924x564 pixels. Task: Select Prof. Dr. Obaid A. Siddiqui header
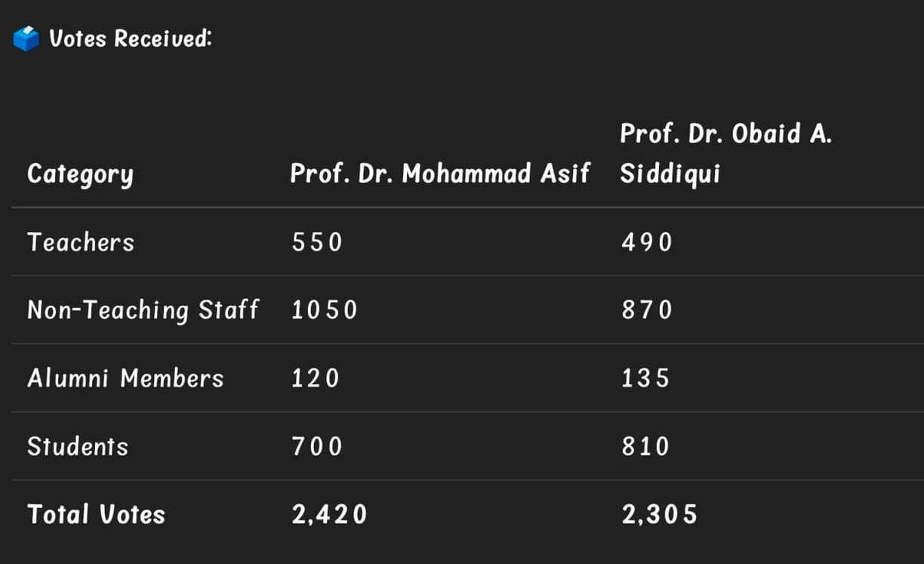pyautogui.click(x=725, y=154)
